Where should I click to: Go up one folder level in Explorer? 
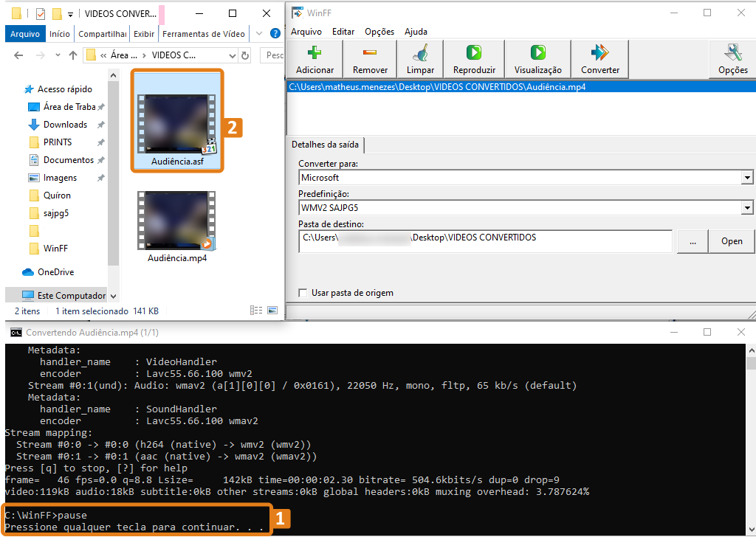coord(73,55)
